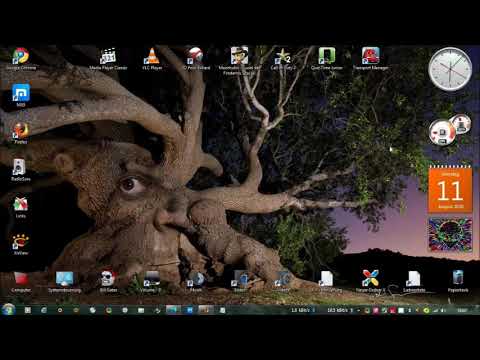
Task: Click the analog clock gadget
Action: tap(450, 69)
